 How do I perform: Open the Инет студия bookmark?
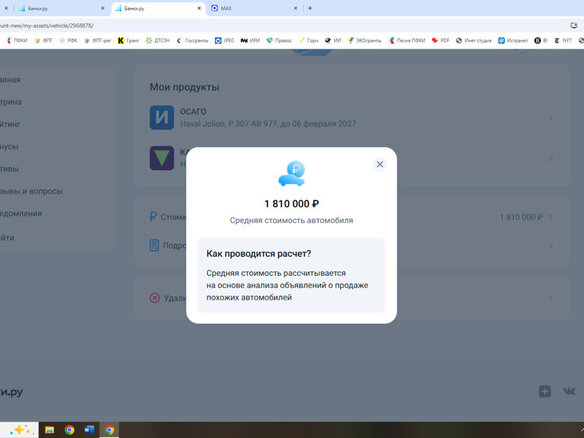[x=474, y=40]
